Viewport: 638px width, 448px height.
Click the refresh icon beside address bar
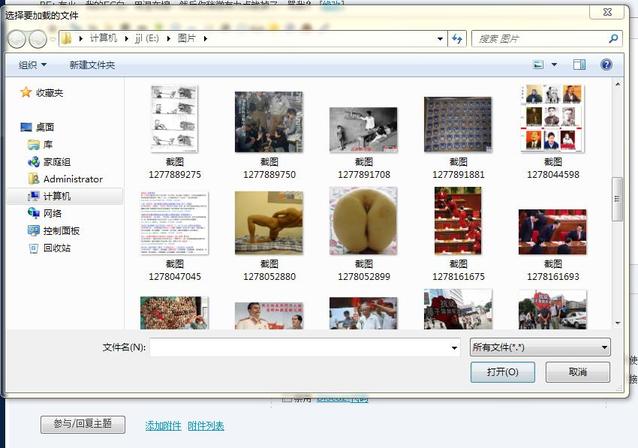[x=457, y=39]
